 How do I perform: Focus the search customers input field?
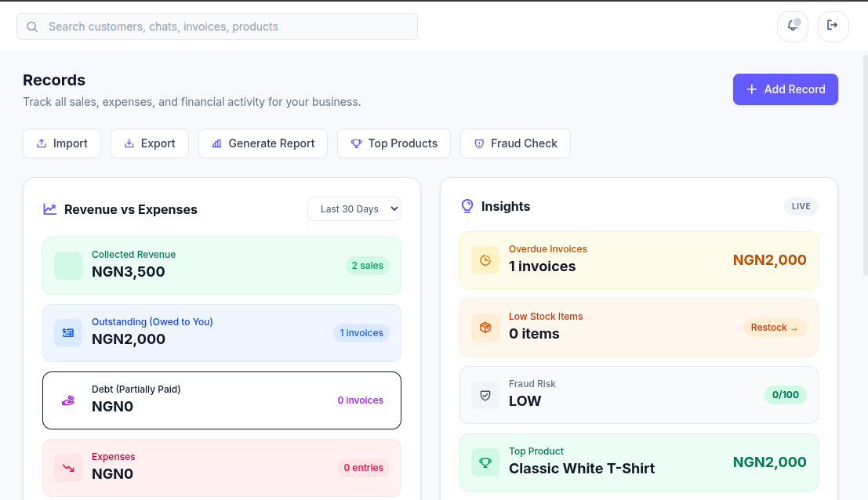tap(217, 27)
